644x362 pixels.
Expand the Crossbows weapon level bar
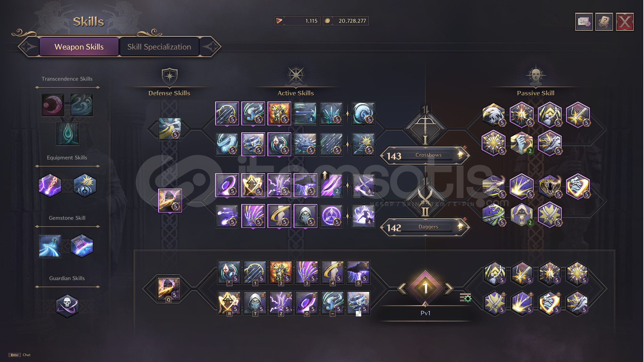pyautogui.click(x=425, y=156)
